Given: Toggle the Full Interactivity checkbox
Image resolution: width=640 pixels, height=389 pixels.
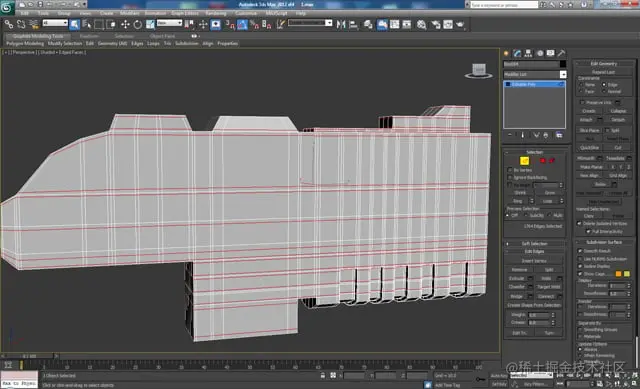Looking at the screenshot, I should point(588,231).
